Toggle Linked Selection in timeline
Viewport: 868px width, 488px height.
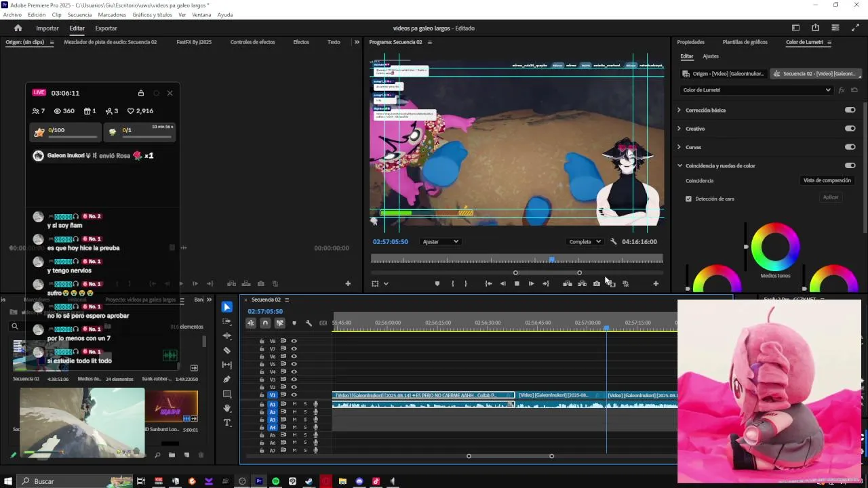[x=279, y=323]
